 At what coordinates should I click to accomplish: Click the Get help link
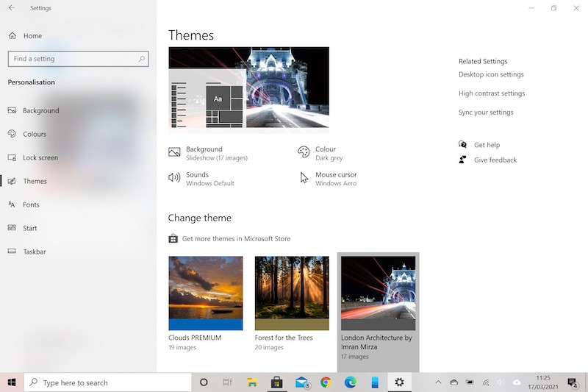click(487, 145)
